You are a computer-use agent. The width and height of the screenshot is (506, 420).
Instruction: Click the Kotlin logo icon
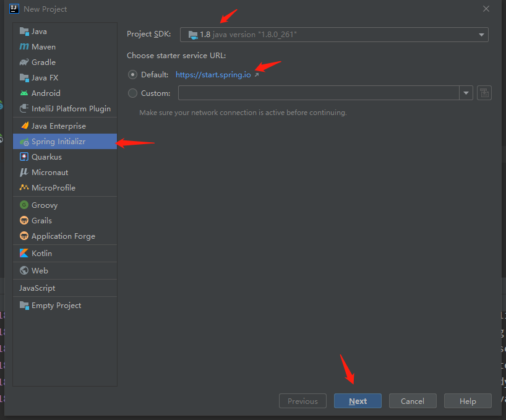24,253
